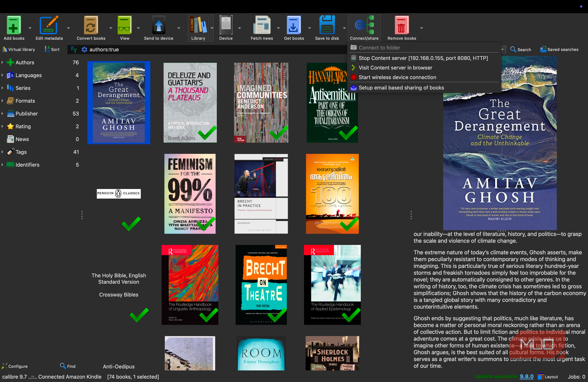Screen dimensions: 588x382
Task: Select Brecht on Theatre cover
Action: point(261,285)
